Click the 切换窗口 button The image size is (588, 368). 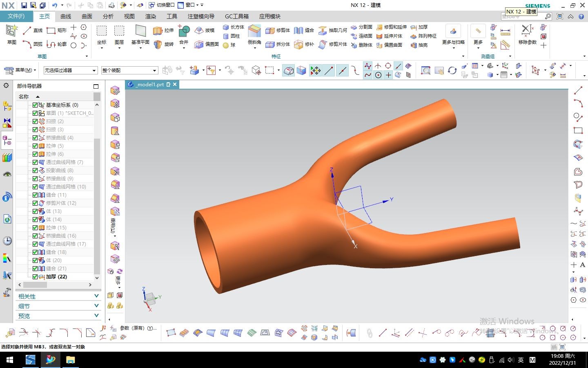162,5
